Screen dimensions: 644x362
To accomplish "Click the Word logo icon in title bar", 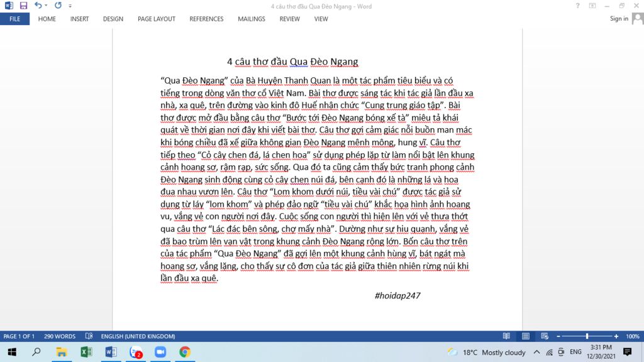I will (9, 6).
